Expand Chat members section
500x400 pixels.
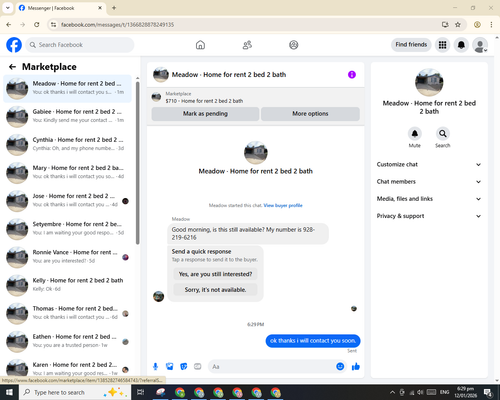(429, 182)
